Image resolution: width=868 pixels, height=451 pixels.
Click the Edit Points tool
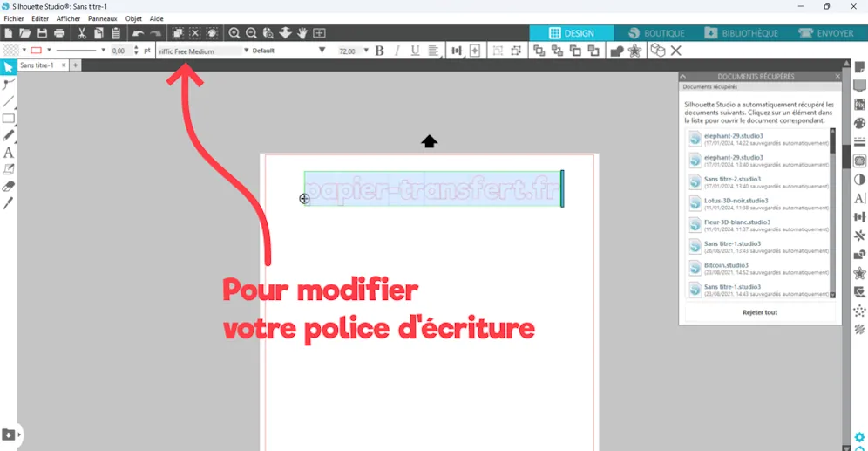9,85
